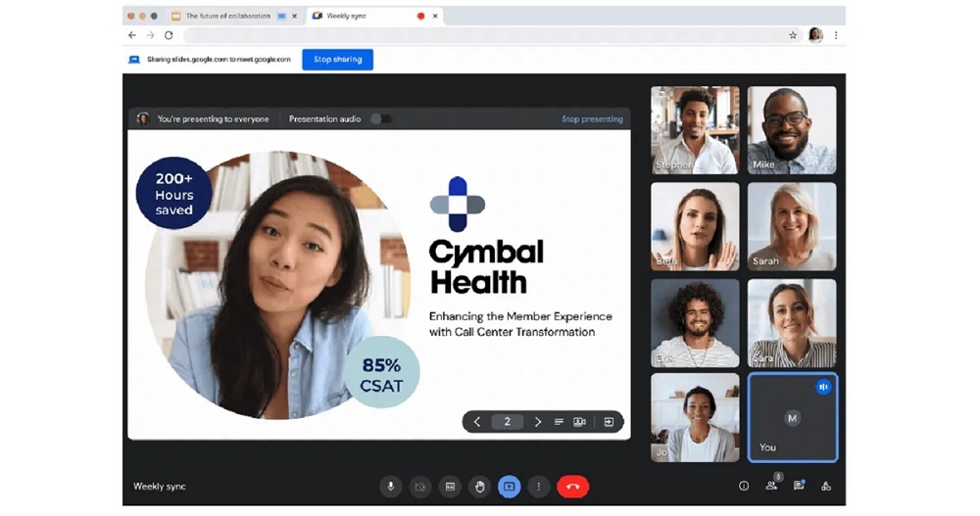Click the blue present screen button
Image resolution: width=980 pixels, height=516 pixels.
point(509,486)
